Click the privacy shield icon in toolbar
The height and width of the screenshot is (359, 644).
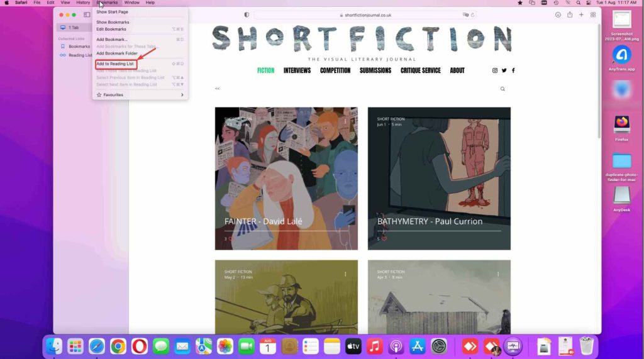[x=247, y=15]
